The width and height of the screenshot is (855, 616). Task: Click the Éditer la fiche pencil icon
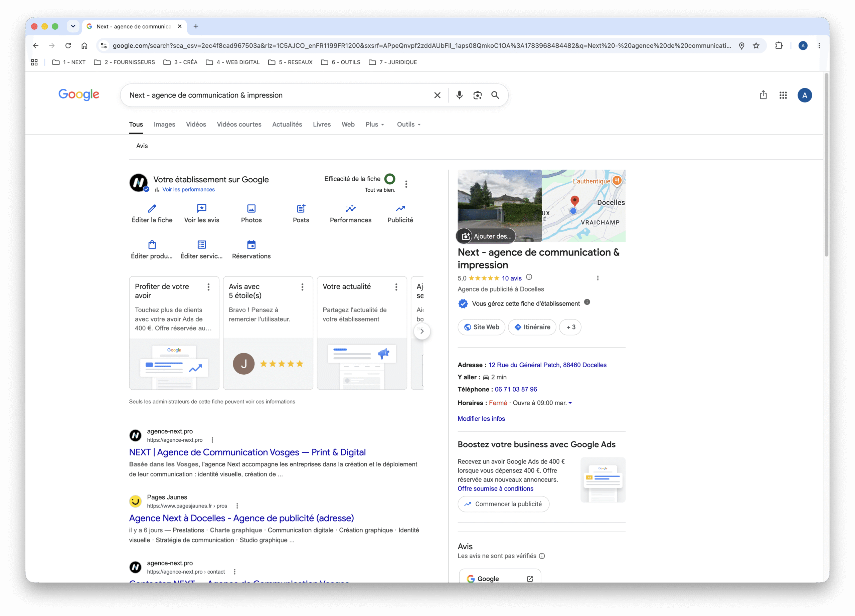152,208
